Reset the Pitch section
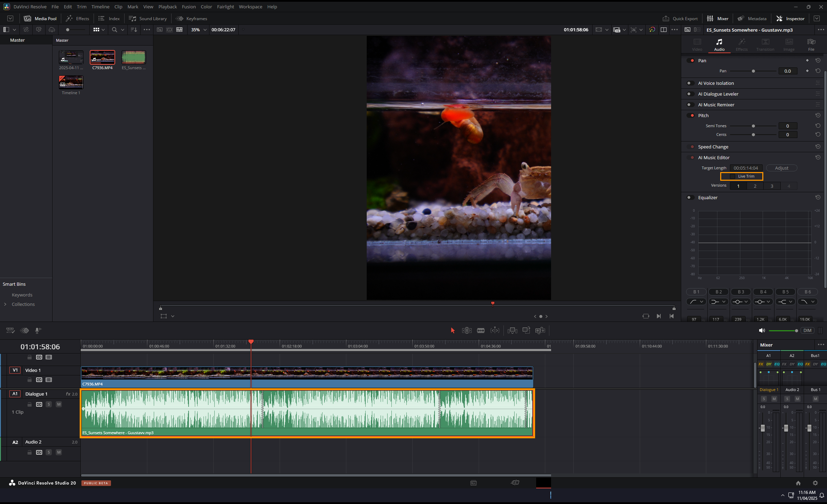 (x=818, y=115)
